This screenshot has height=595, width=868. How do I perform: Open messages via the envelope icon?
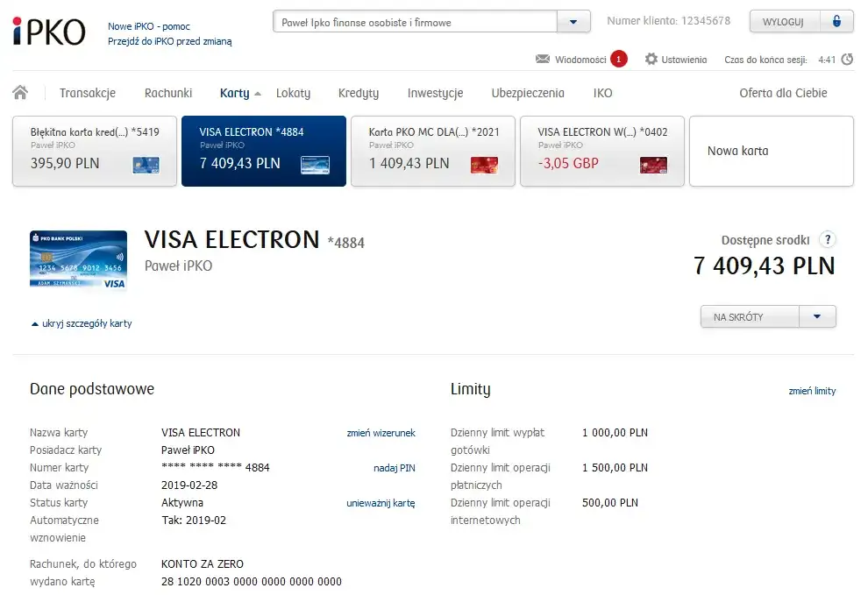pos(543,60)
